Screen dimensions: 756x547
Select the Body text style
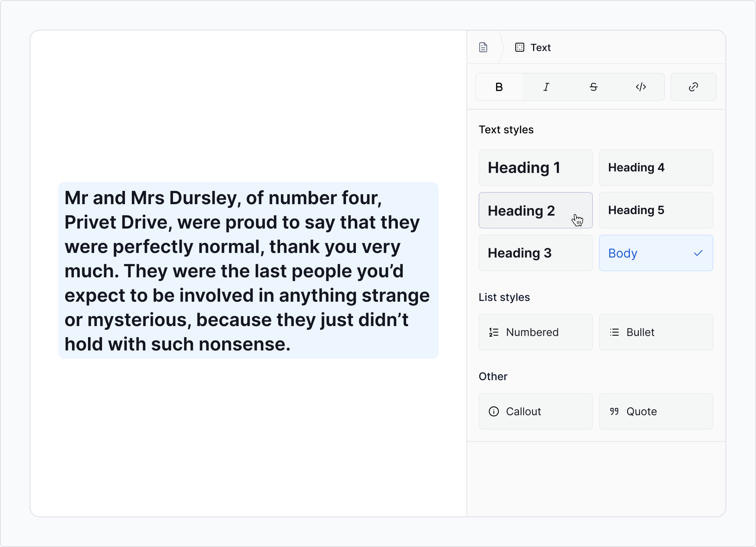[x=655, y=253]
